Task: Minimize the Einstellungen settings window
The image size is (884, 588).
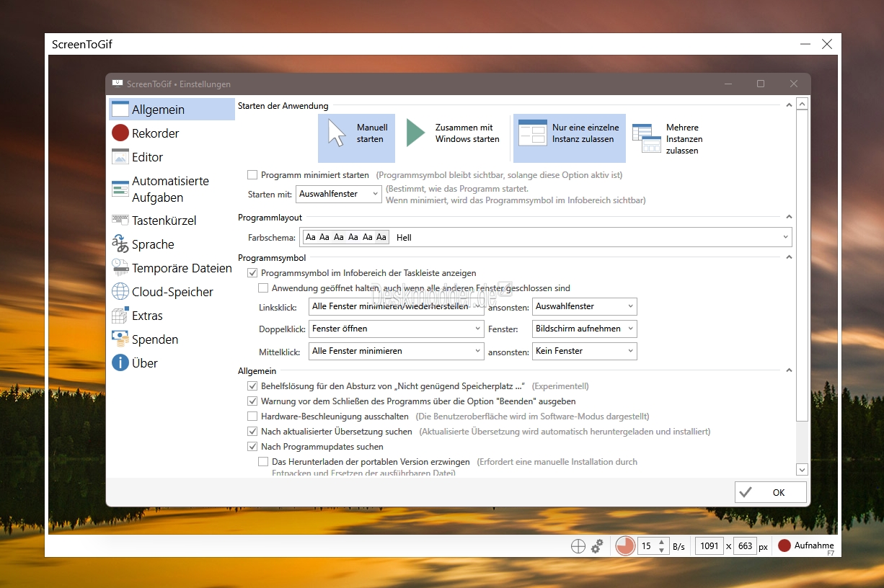Action: coord(728,84)
